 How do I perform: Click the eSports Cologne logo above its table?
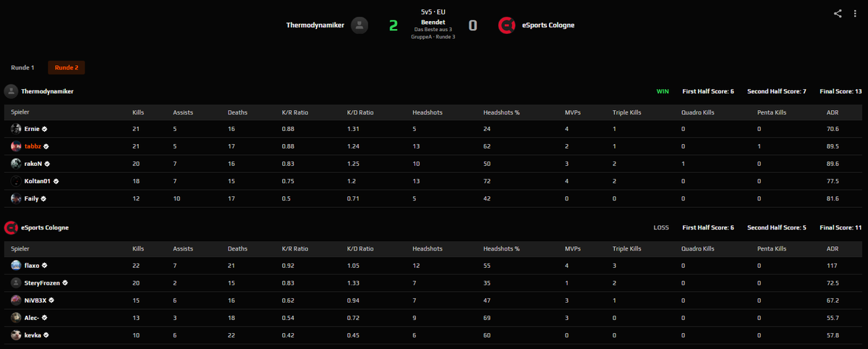click(11, 227)
